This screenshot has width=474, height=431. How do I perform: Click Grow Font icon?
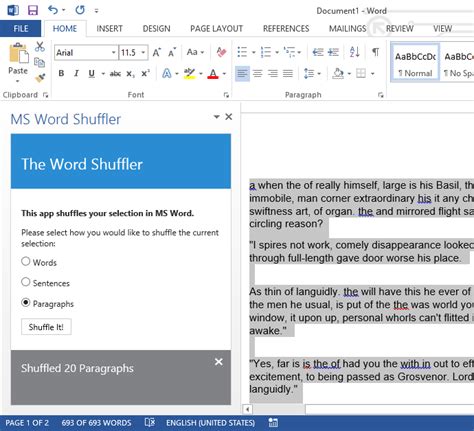pos(157,53)
